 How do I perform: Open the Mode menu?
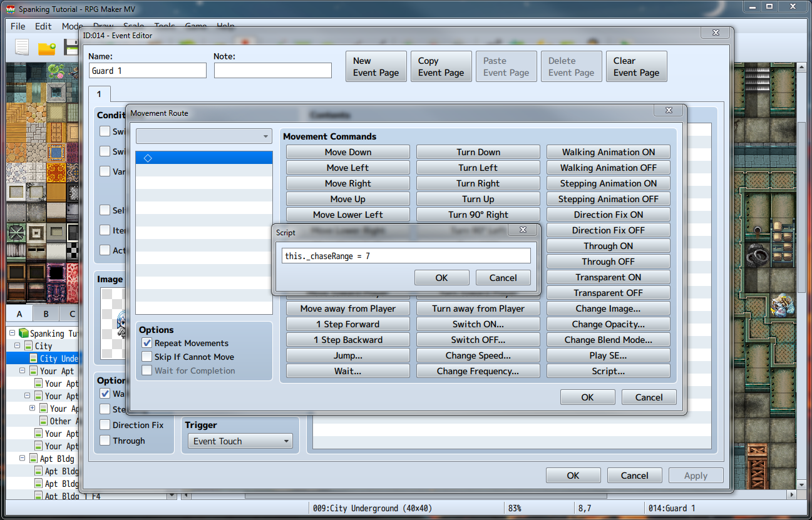(x=72, y=26)
